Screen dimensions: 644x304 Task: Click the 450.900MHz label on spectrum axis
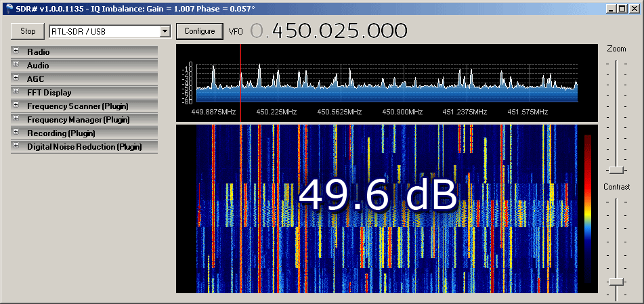pos(402,112)
